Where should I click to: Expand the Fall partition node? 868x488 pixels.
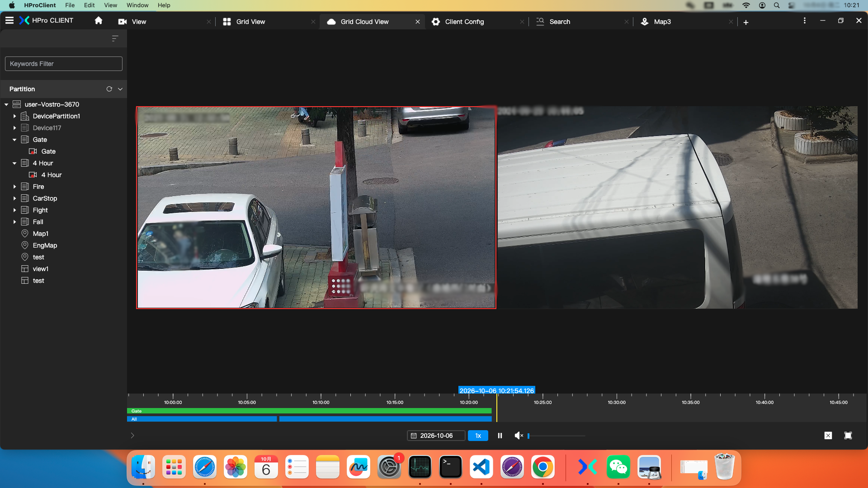[14, 222]
